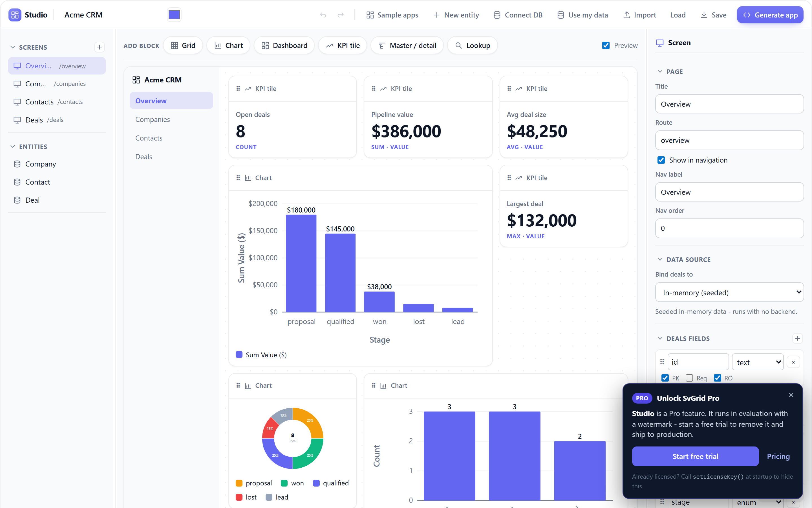This screenshot has height=508, width=812.
Task: Add a new screen with plus icon
Action: coord(99,47)
